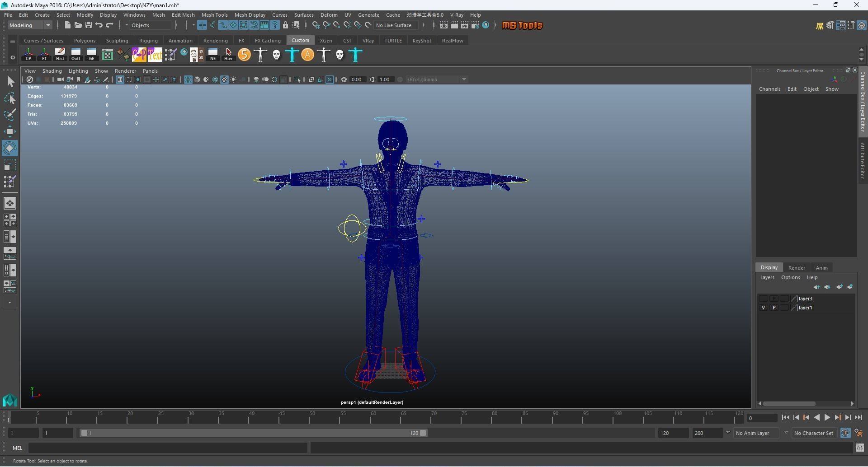Toggle the viewport grid display icon
The height and width of the screenshot is (467, 868).
tap(119, 79)
